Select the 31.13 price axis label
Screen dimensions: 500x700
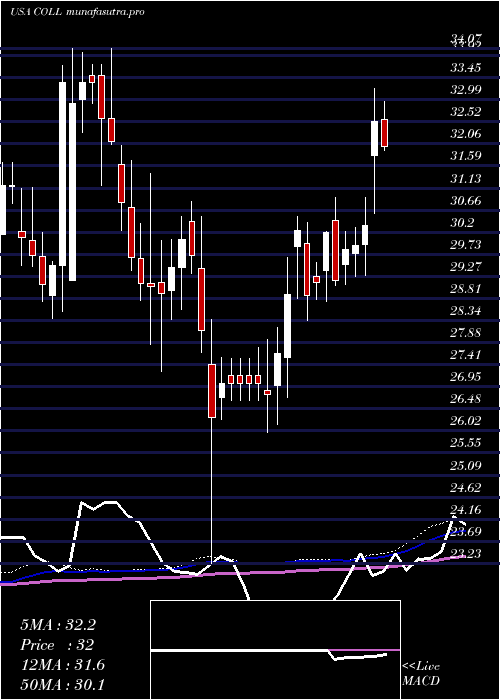tap(466, 179)
